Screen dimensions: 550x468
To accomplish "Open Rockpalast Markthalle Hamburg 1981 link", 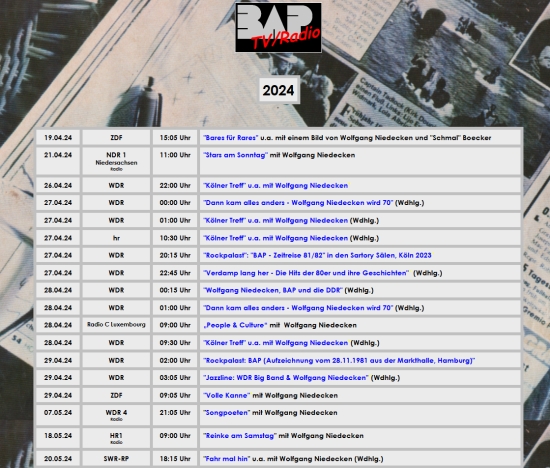I will [x=339, y=361].
